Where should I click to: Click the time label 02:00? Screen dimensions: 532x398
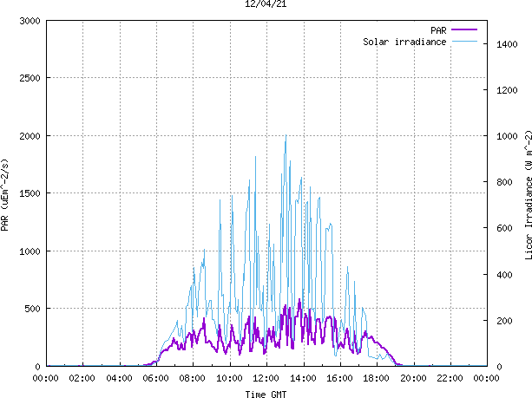(82, 378)
